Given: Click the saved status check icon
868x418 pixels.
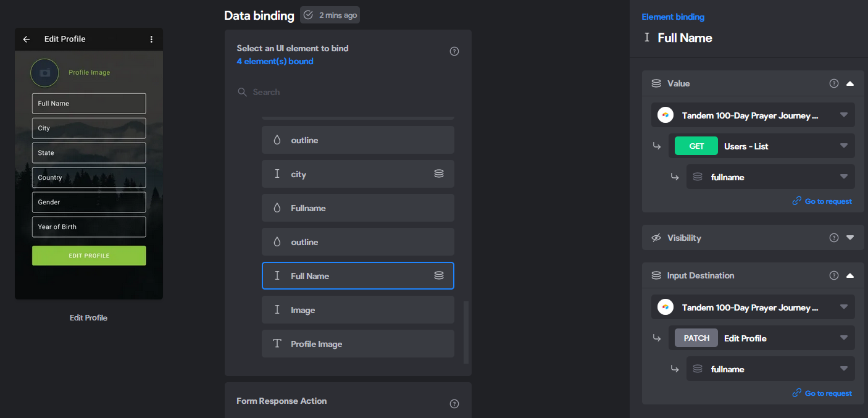Looking at the screenshot, I should (x=309, y=15).
